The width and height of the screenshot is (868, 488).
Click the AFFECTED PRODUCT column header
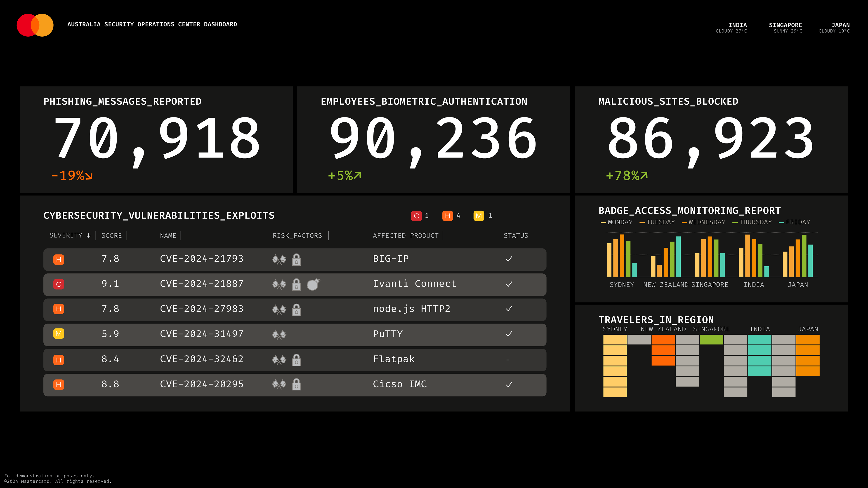(405, 235)
